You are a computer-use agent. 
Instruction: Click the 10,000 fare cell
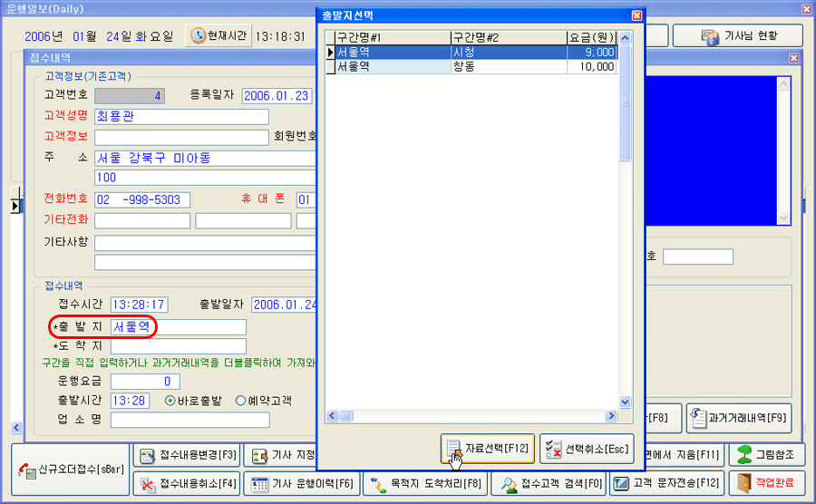[x=592, y=66]
